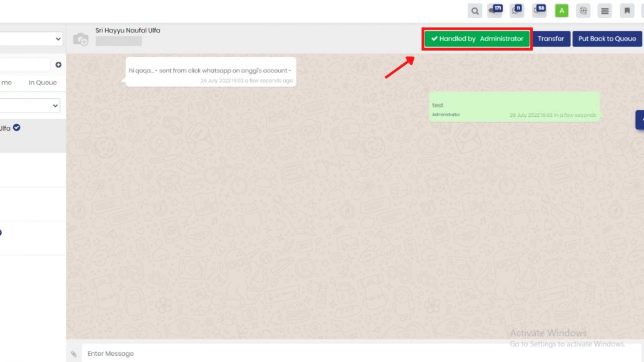Click the globe language icon
644x362 pixels.
(x=583, y=11)
